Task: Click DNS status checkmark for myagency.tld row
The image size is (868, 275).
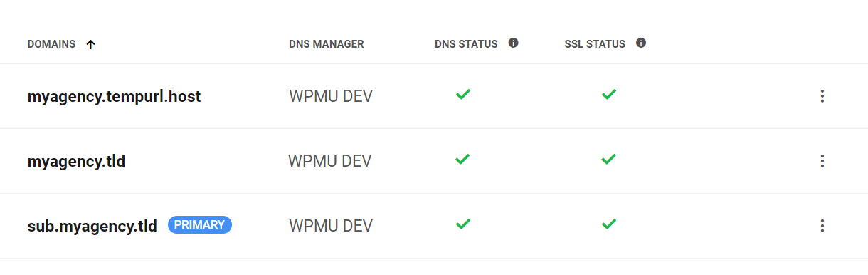Action: (x=463, y=159)
